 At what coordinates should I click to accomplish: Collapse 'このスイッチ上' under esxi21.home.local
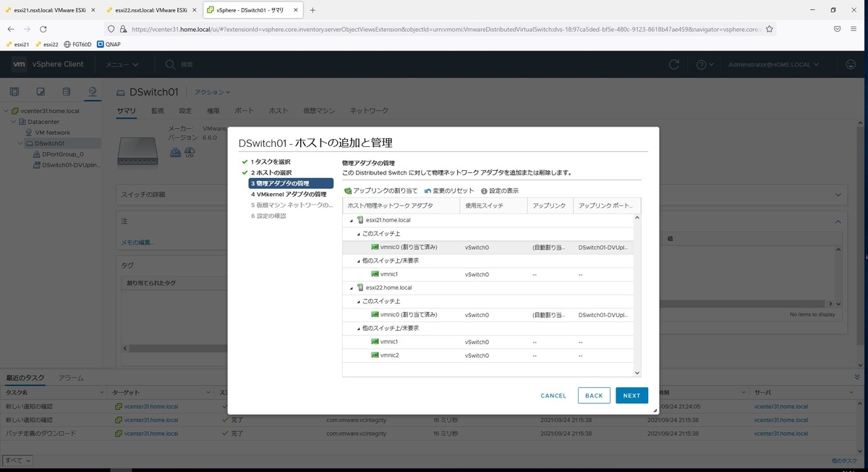358,234
